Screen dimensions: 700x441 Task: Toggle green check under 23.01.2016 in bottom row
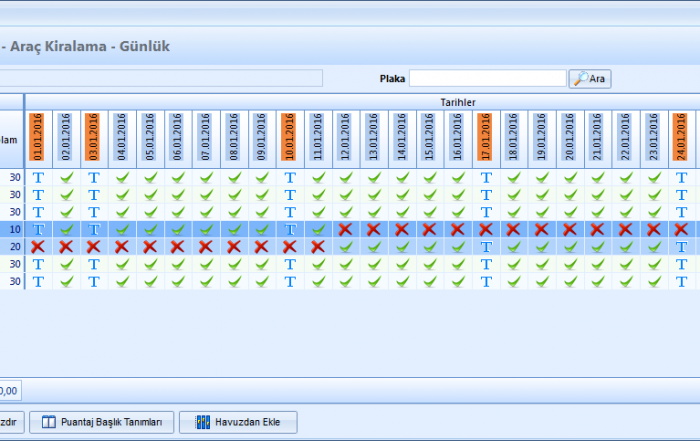tap(654, 281)
